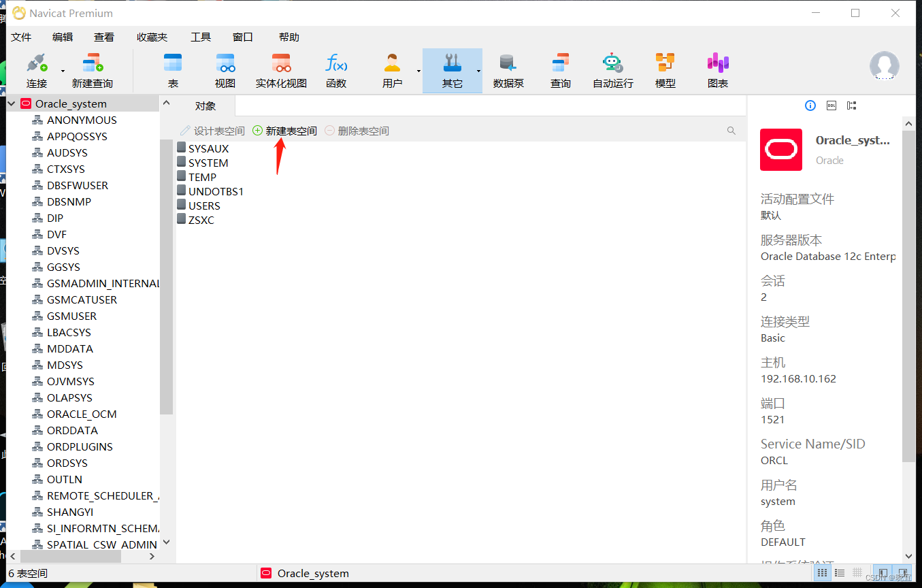This screenshot has width=922, height=588.
Task: Click the Oracle_system connection icon in tree
Action: click(x=26, y=103)
